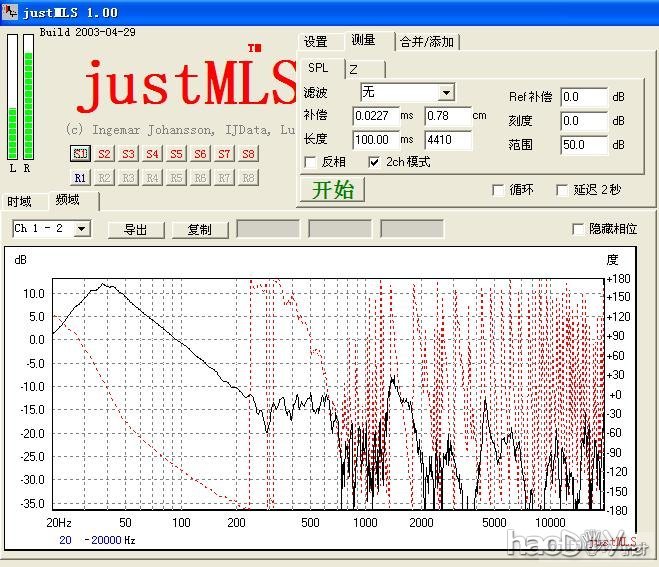
Task: Open the 合并/添加 tab
Action: pyautogui.click(x=427, y=41)
